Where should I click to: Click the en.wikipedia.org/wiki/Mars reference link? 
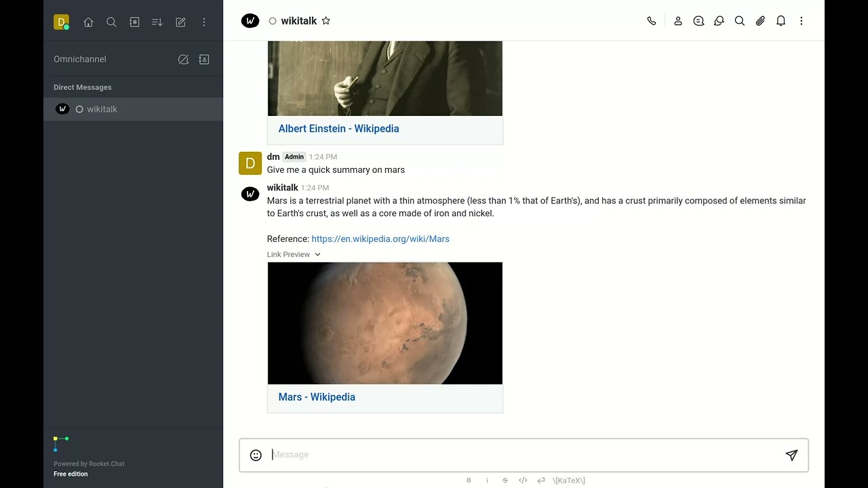(380, 239)
